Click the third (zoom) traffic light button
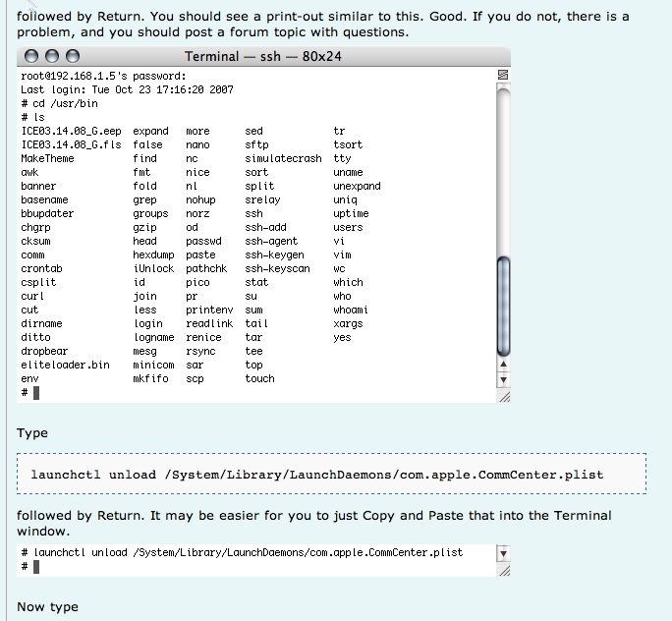Viewport: 672px width, 621px height. pos(73,56)
